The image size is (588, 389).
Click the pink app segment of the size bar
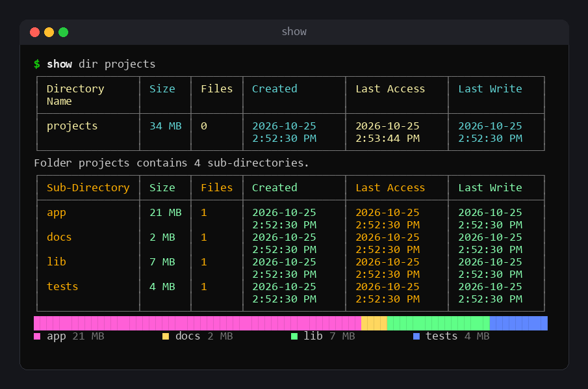pos(198,323)
